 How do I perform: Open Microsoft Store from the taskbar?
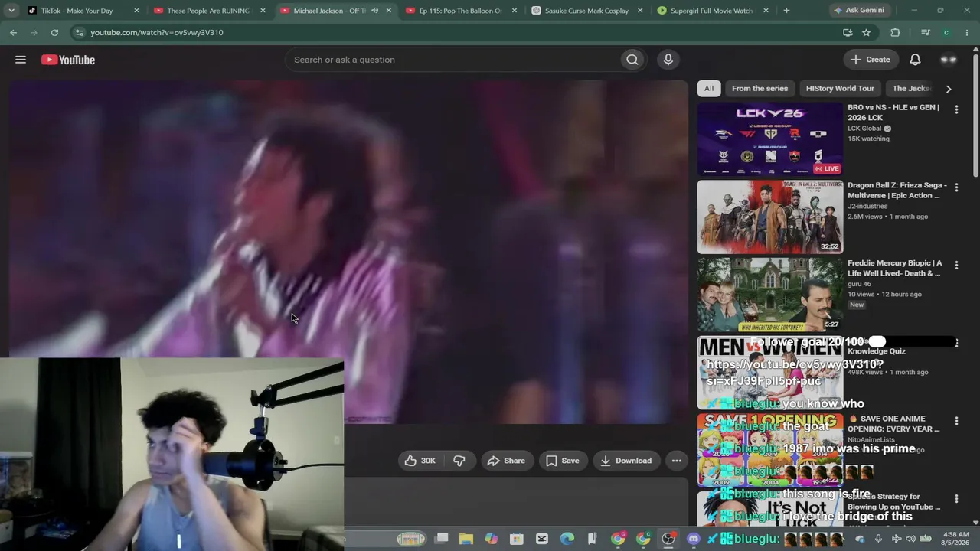click(x=517, y=539)
